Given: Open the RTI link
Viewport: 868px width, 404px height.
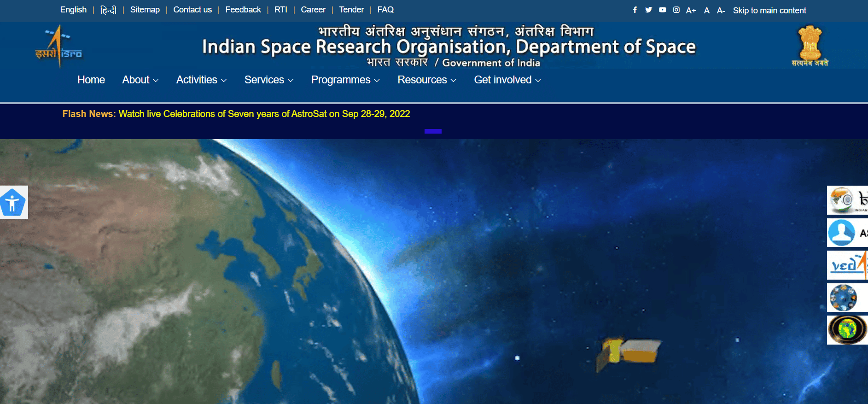Looking at the screenshot, I should [x=281, y=10].
